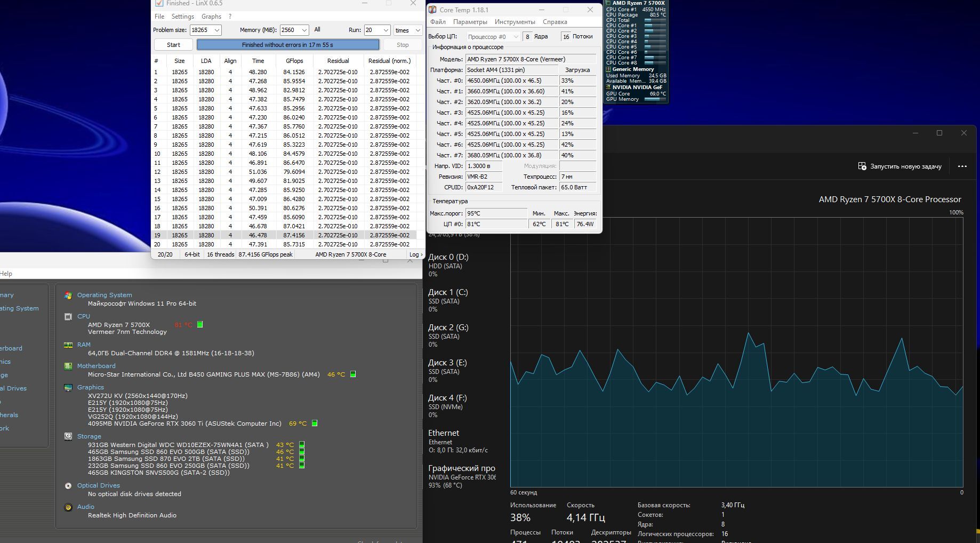Click Speccy CPU section icon
The width and height of the screenshot is (980, 543).
click(x=68, y=317)
